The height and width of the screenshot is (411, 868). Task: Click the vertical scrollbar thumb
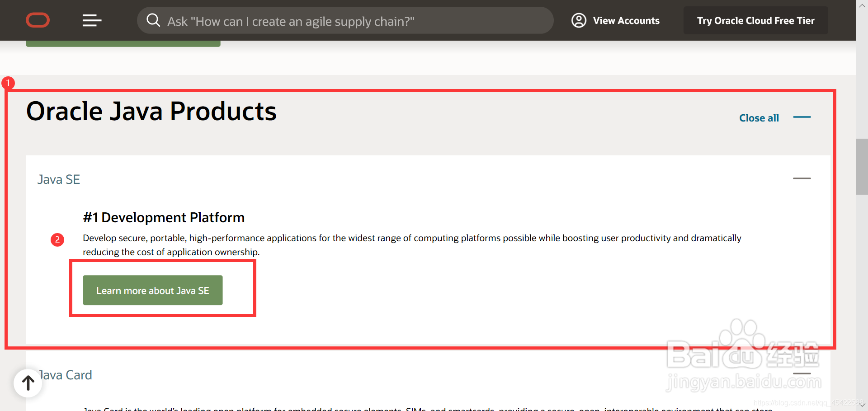coord(862,167)
